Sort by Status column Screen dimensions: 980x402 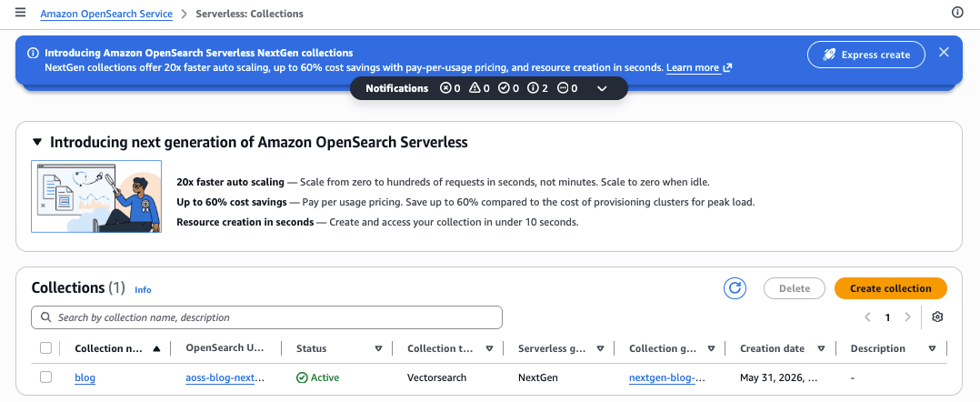pyautogui.click(x=378, y=349)
